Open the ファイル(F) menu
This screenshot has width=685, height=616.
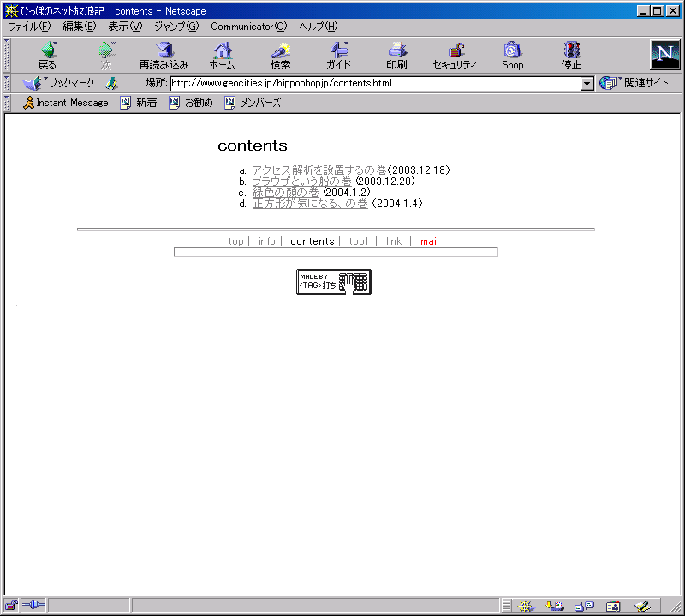click(30, 27)
